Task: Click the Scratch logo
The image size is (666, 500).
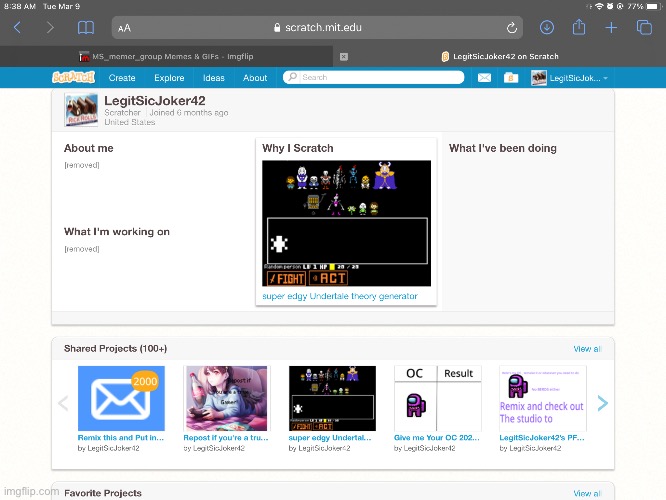Action: [x=75, y=77]
